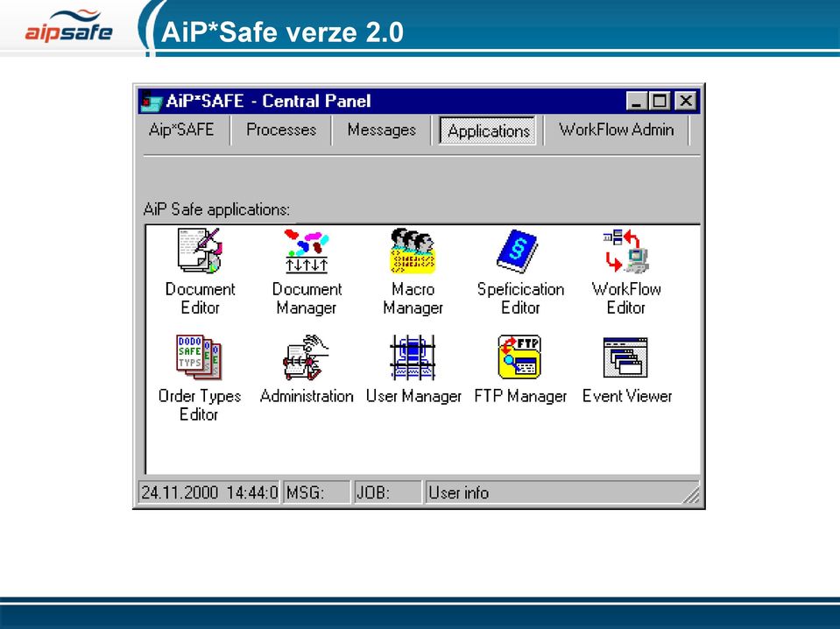Maximize the Central Panel window

coord(660,102)
